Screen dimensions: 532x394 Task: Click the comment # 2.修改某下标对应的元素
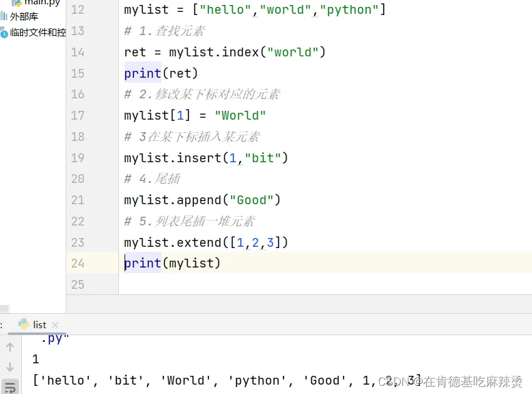click(x=202, y=94)
